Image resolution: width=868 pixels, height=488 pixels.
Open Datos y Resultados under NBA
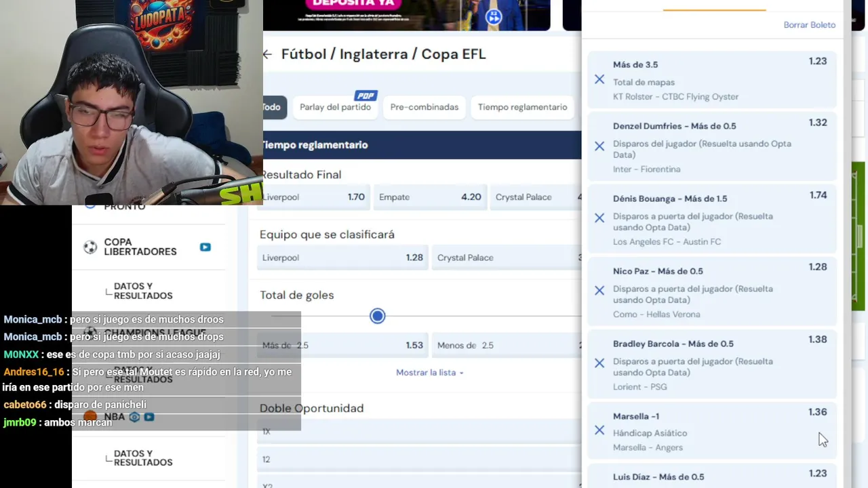143,458
